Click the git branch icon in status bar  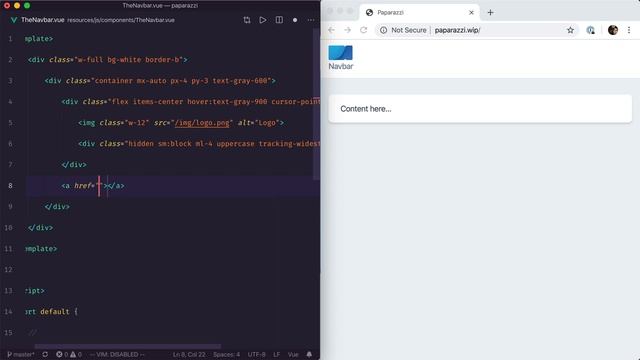(9, 354)
